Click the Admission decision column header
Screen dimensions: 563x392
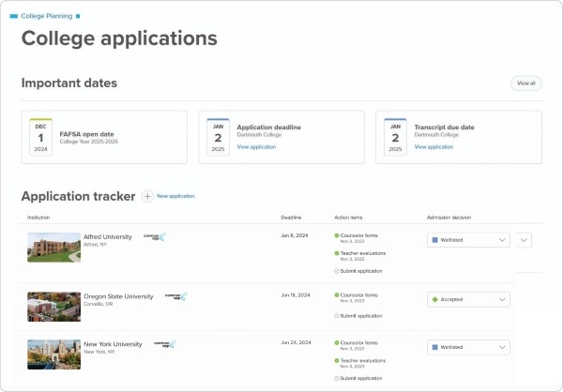tap(449, 218)
